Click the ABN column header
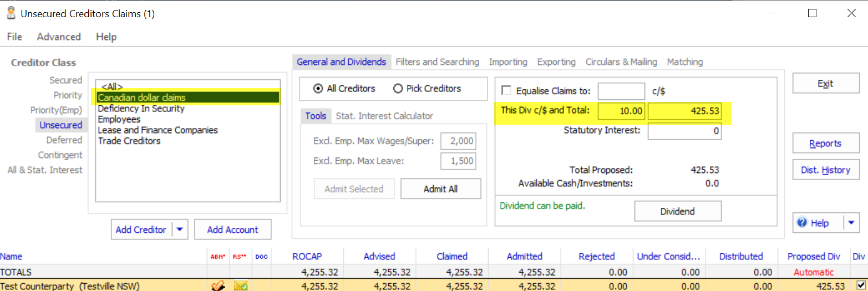This screenshot has width=868, height=291. point(217,257)
